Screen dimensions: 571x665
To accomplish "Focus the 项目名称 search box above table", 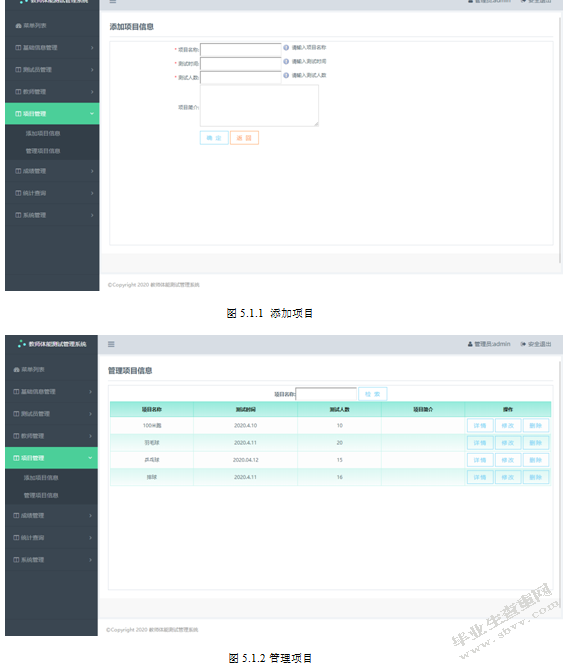I will (326, 394).
